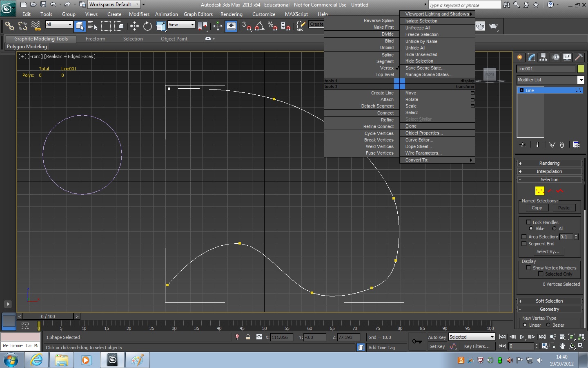The width and height of the screenshot is (588, 368).
Task: Select the Select and Move tool
Action: coord(134,26)
